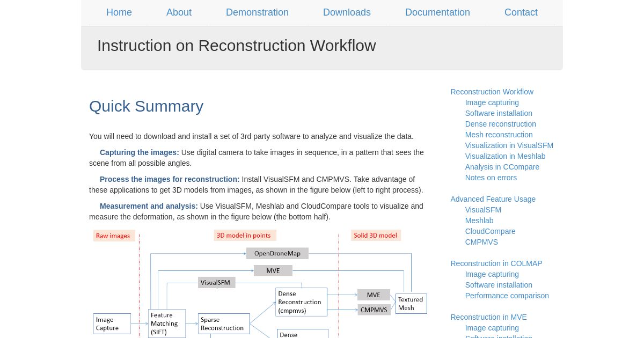Open the Home navigation link
644x338 pixels.
[x=119, y=12]
